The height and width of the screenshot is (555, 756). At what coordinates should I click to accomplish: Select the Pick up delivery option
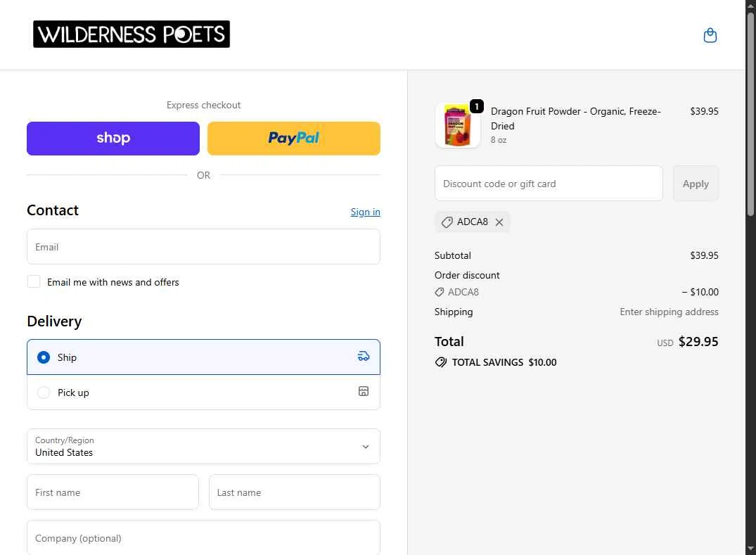coord(203,393)
